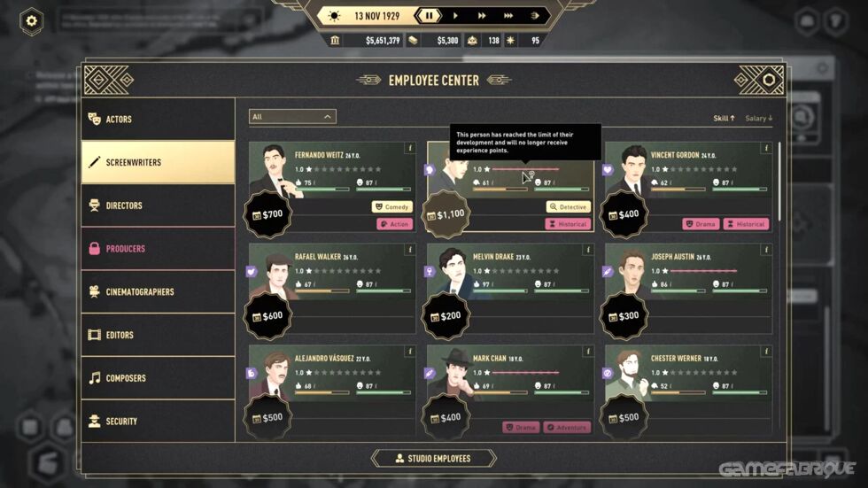The height and width of the screenshot is (488, 868).
Task: Click Melvin Drake's trait badge icon
Action: [x=429, y=272]
